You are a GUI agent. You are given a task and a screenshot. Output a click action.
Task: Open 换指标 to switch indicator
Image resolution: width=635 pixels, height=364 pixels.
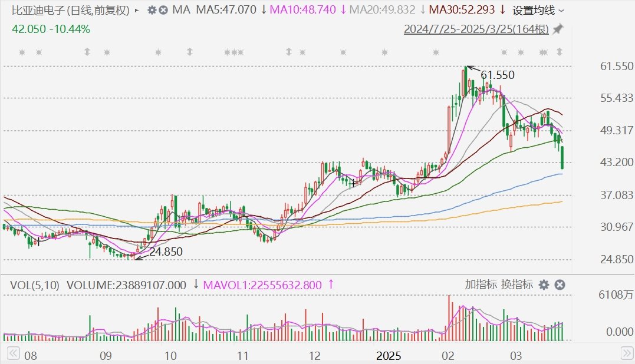click(516, 284)
